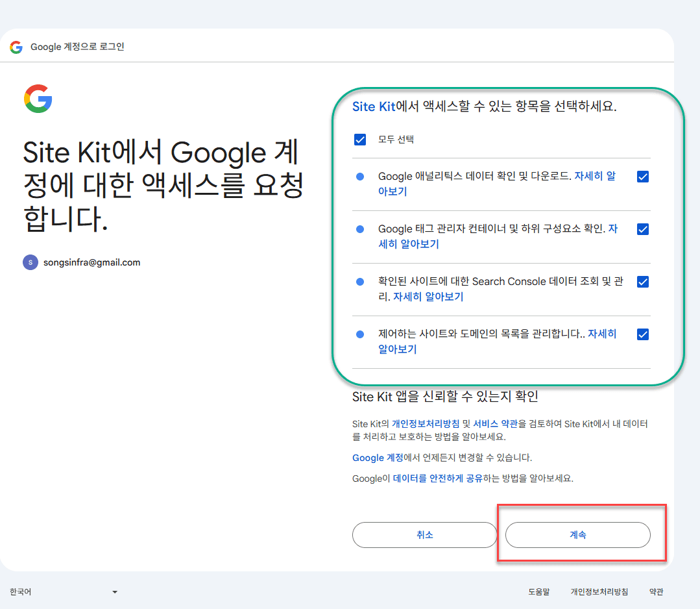Uncheck the Google 애널리틱스 data permission checkbox
This screenshot has height=609, width=700.
point(642,177)
